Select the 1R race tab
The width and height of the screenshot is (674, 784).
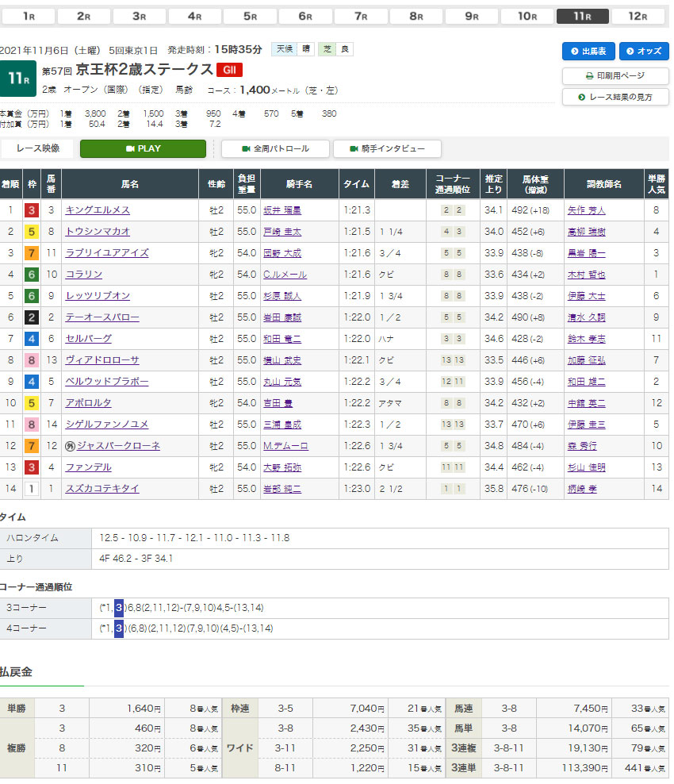[x=28, y=16]
